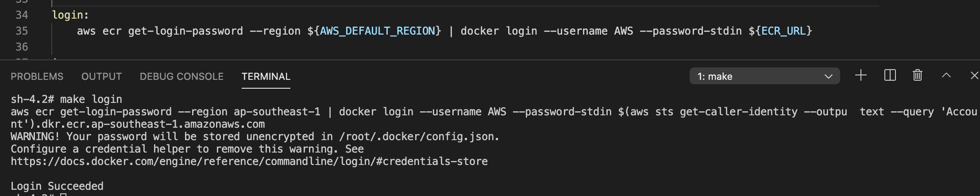Click line number 34 in the gutter
The width and height of the screenshot is (980, 196).
pyautogui.click(x=22, y=15)
